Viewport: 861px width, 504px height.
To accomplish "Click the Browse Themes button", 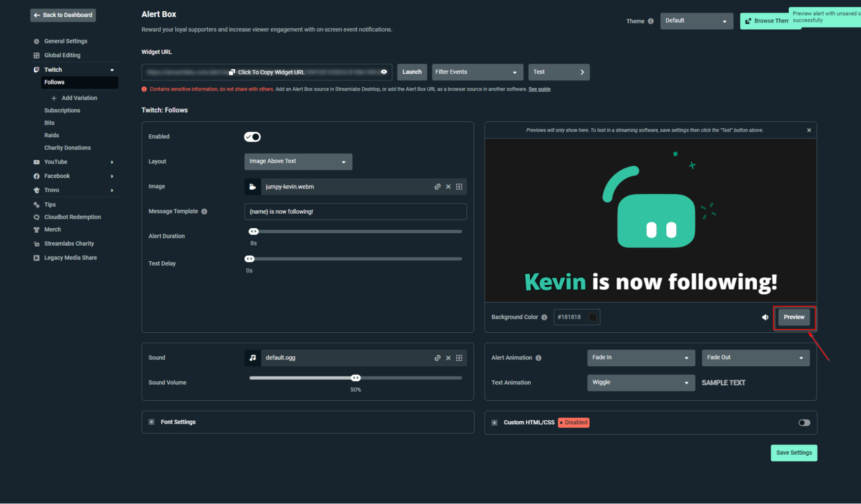I will point(770,21).
